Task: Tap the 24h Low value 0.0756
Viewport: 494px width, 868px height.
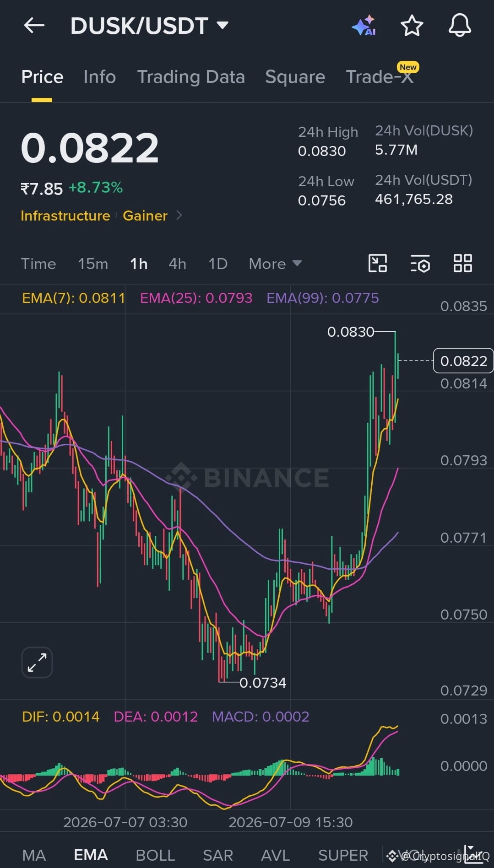Action: click(322, 200)
